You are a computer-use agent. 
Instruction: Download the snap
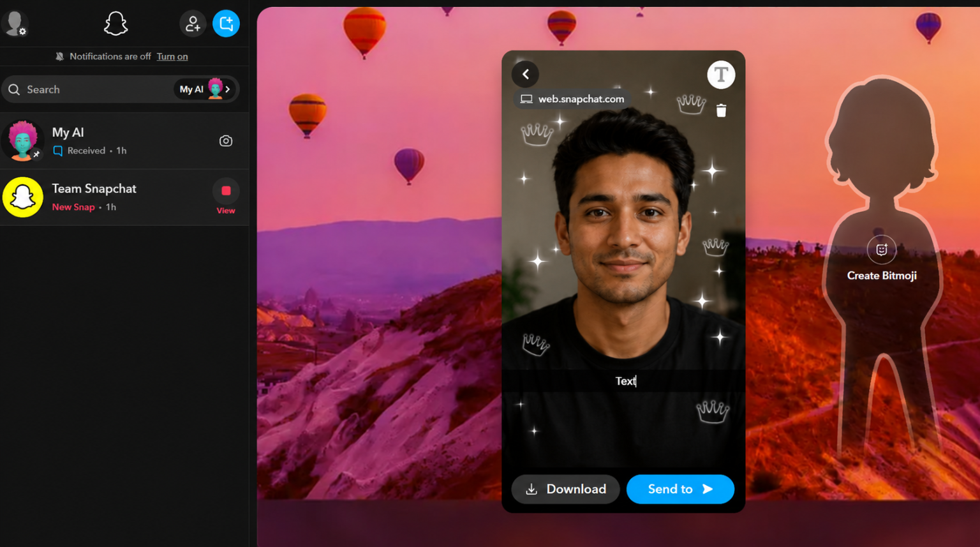[565, 489]
